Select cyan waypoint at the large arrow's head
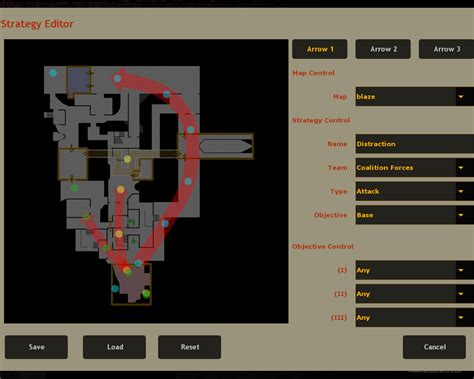 [117, 79]
